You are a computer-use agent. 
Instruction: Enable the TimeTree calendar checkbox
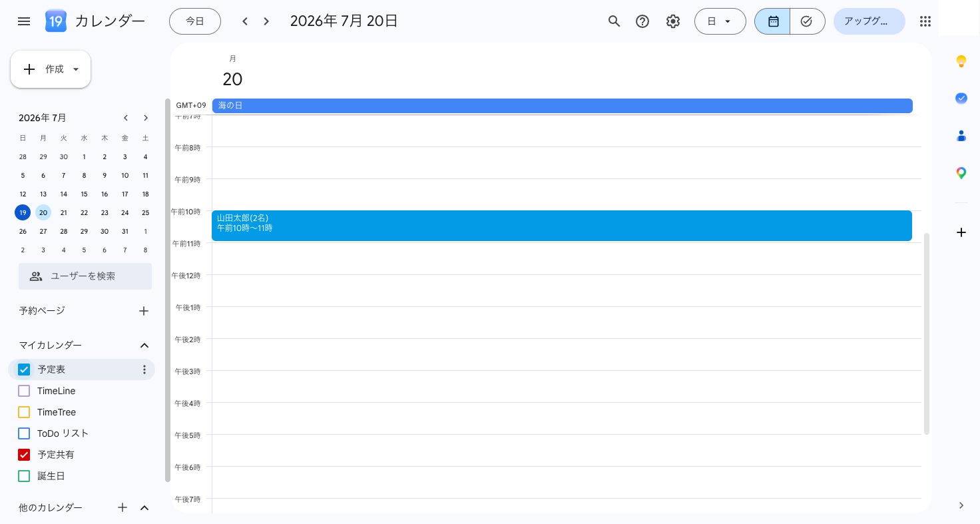click(x=24, y=412)
